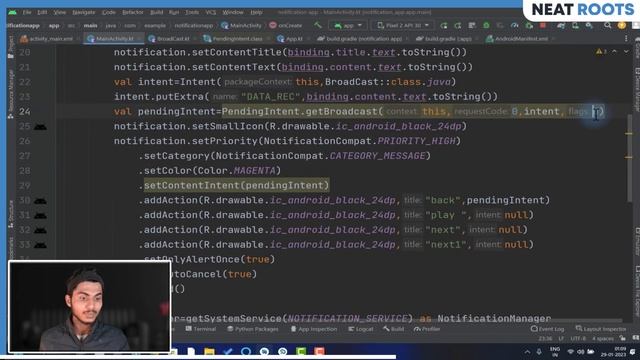640x360 pixels.
Task: Run the app with the green run icon
Action: (444, 25)
